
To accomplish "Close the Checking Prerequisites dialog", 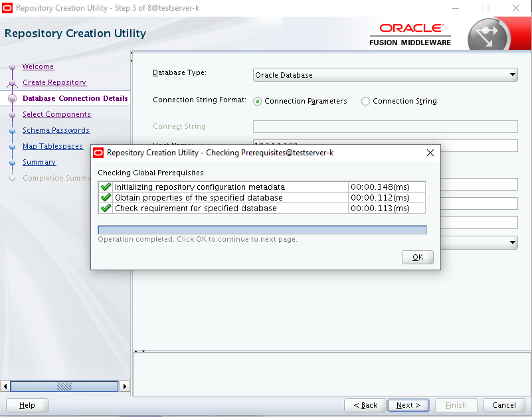I will (430, 153).
